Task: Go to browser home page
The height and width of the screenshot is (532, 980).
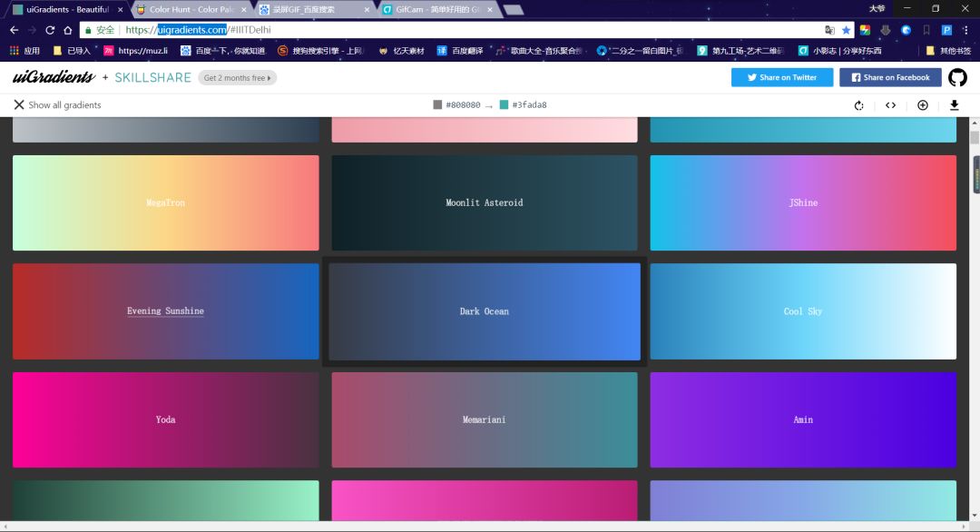Action: point(67,30)
